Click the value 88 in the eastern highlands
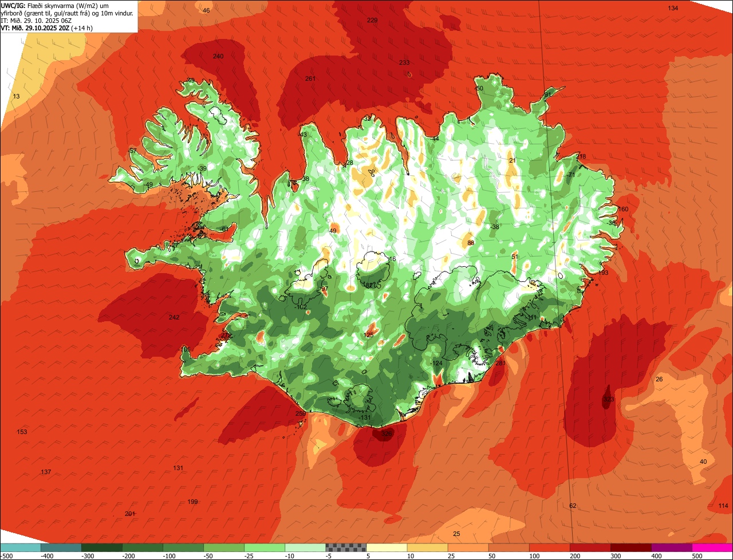This screenshot has height=560, width=733. tap(471, 243)
